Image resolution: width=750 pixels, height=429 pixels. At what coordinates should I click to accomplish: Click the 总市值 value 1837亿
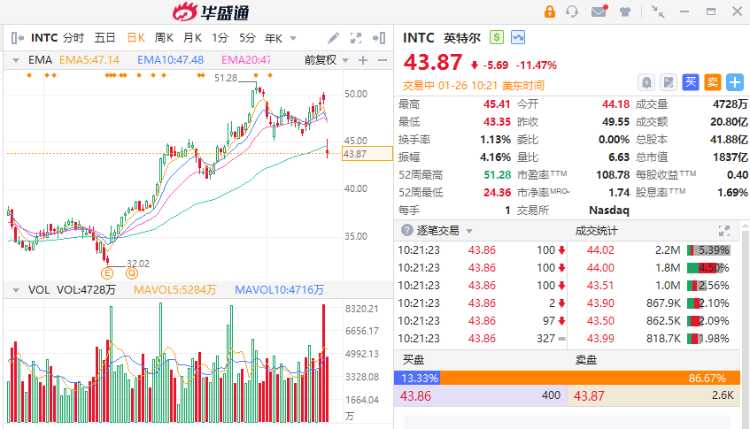730,157
